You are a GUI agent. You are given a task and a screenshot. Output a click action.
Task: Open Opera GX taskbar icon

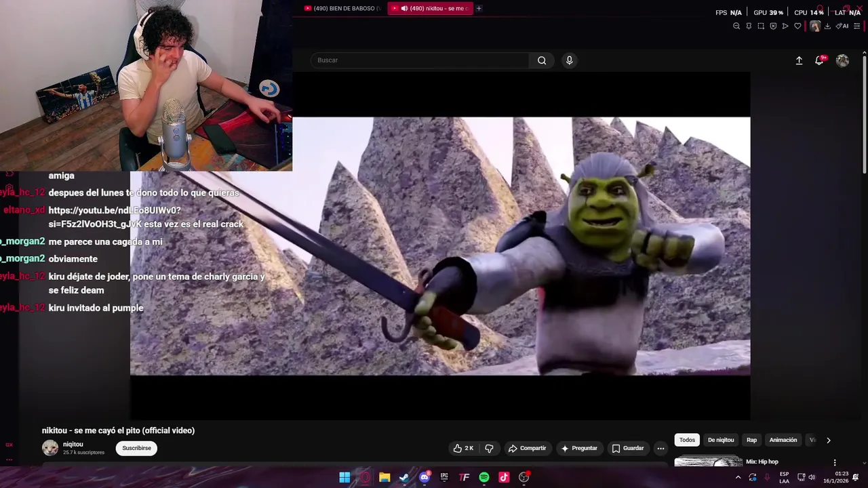coord(365,477)
